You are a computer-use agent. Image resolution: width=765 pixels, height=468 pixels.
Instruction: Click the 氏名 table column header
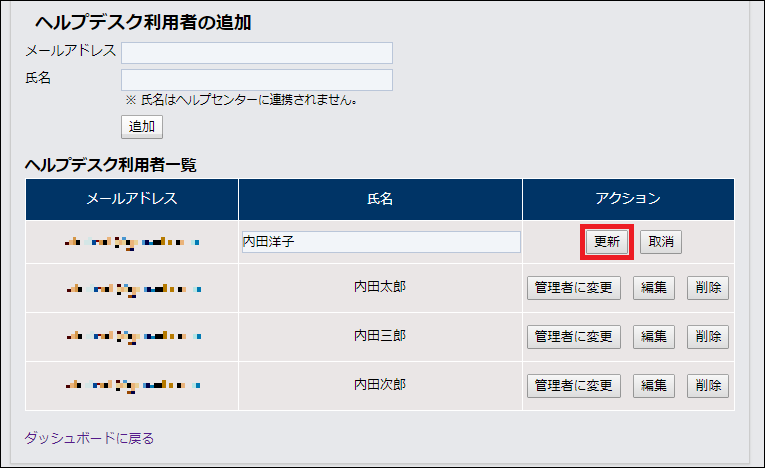point(380,199)
